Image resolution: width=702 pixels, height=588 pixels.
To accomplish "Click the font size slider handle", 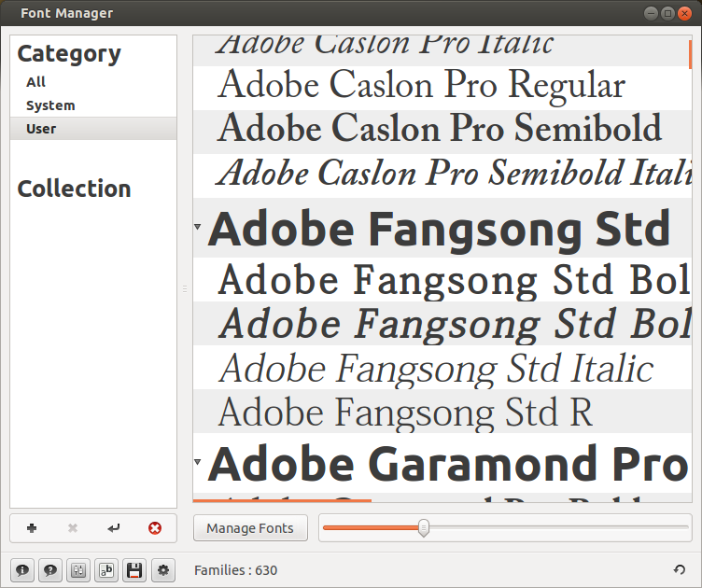I will click(x=424, y=528).
